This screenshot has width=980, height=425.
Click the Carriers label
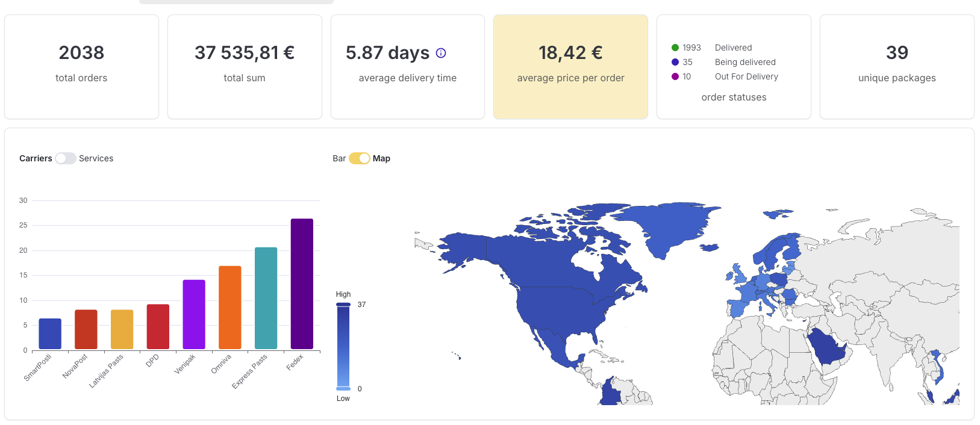(36, 158)
